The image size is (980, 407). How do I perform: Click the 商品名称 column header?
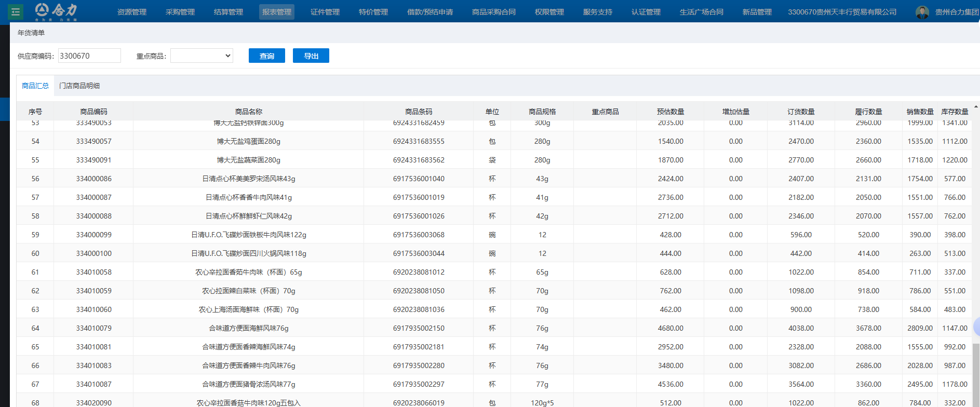[x=249, y=112]
